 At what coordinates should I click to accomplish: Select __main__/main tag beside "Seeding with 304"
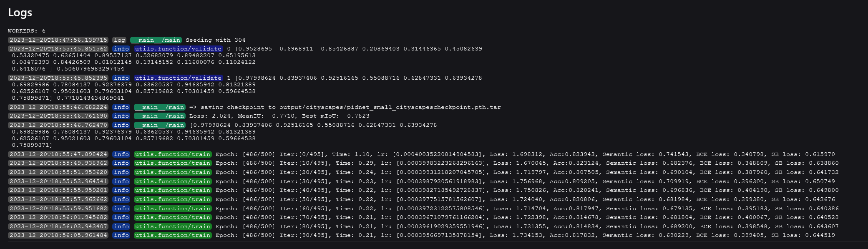[156, 40]
